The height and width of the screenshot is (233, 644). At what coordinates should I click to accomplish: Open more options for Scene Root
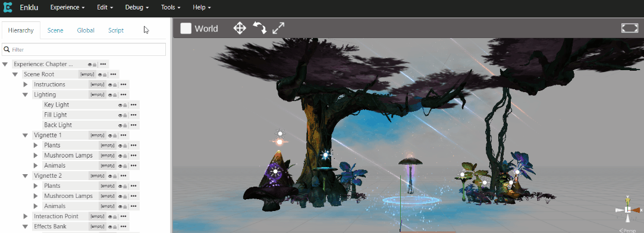coord(113,75)
